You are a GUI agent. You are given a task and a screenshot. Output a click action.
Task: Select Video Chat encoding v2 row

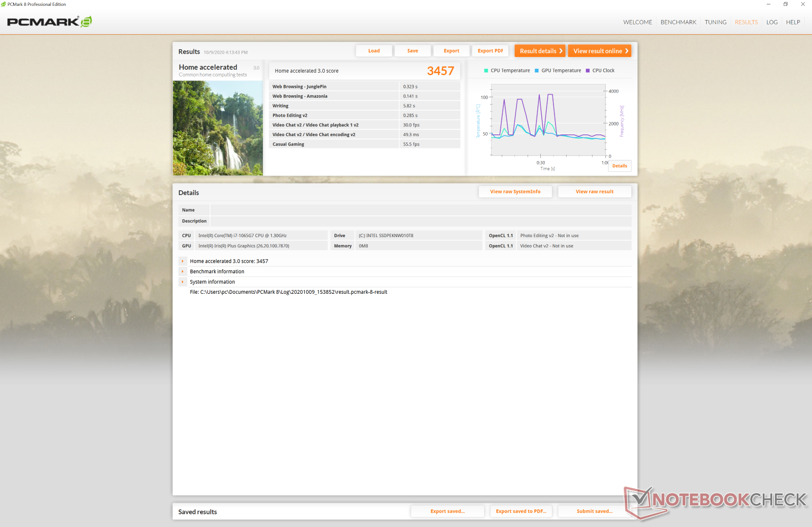coord(364,135)
